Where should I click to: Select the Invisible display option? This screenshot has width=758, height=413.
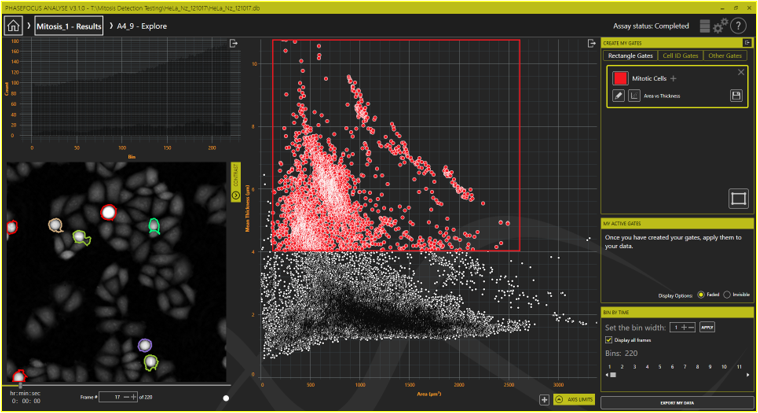coord(726,295)
